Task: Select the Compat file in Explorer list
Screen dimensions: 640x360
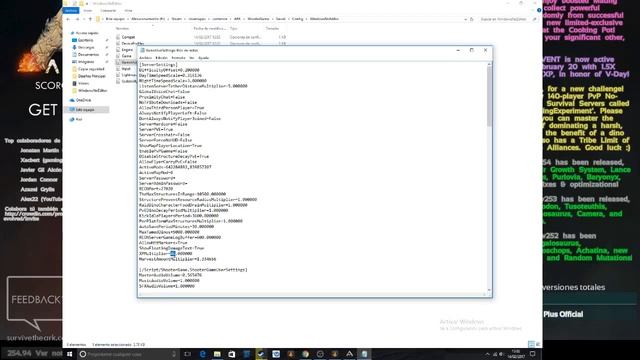Action: pyautogui.click(x=126, y=37)
